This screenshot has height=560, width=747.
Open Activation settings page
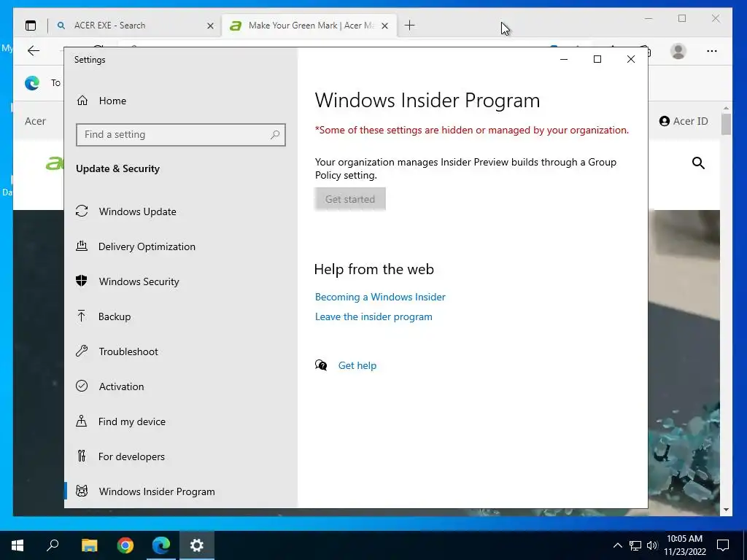click(x=181, y=386)
